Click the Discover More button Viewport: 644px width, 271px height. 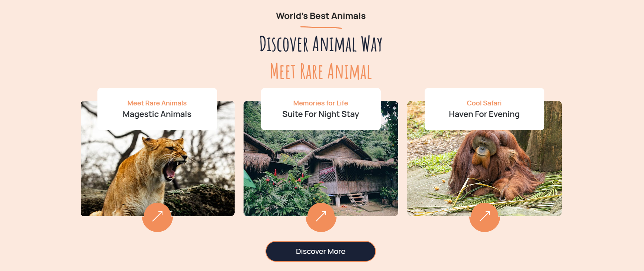[x=321, y=251]
